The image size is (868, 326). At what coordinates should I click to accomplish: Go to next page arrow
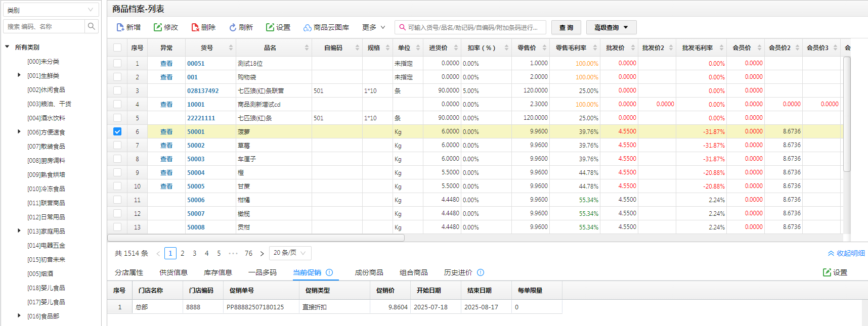tap(262, 253)
